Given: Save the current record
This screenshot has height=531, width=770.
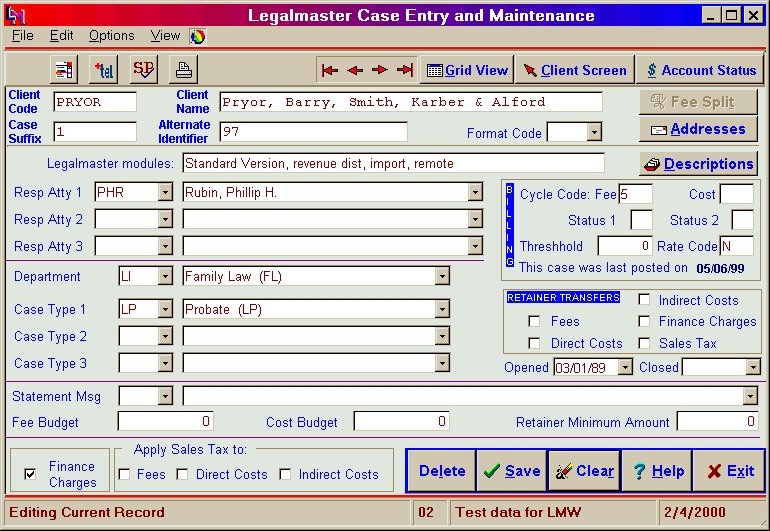Looking at the screenshot, I should pos(512,471).
